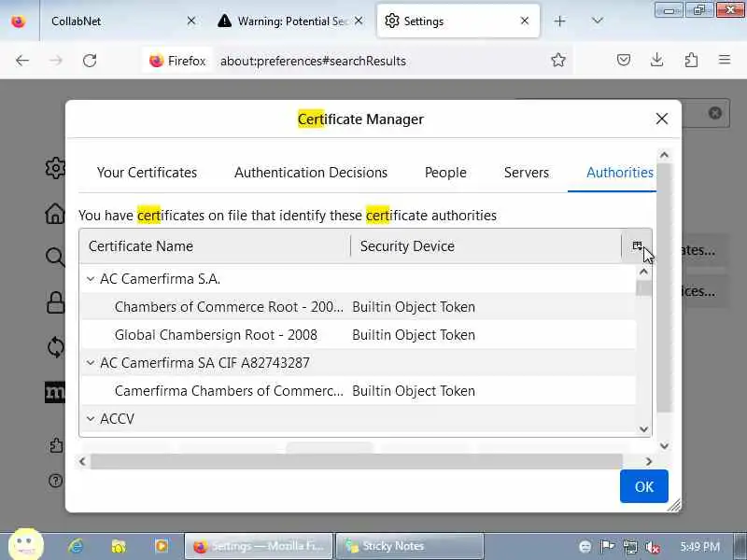This screenshot has width=747, height=560.
Task: Select the Chambers of Commerce Root certificate row
Action: 359,307
